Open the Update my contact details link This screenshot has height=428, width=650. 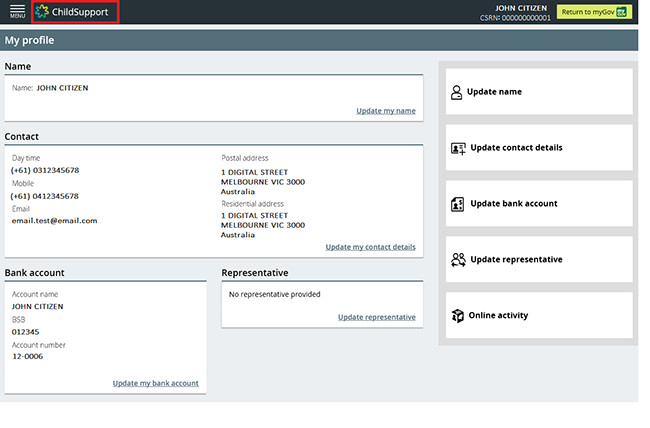[370, 246]
